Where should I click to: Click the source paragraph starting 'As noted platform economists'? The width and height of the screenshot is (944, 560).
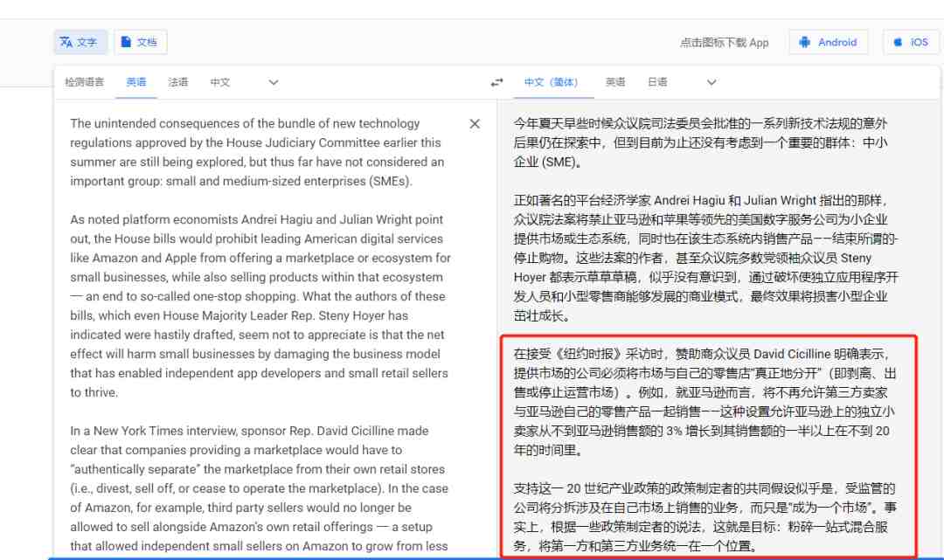[260, 306]
